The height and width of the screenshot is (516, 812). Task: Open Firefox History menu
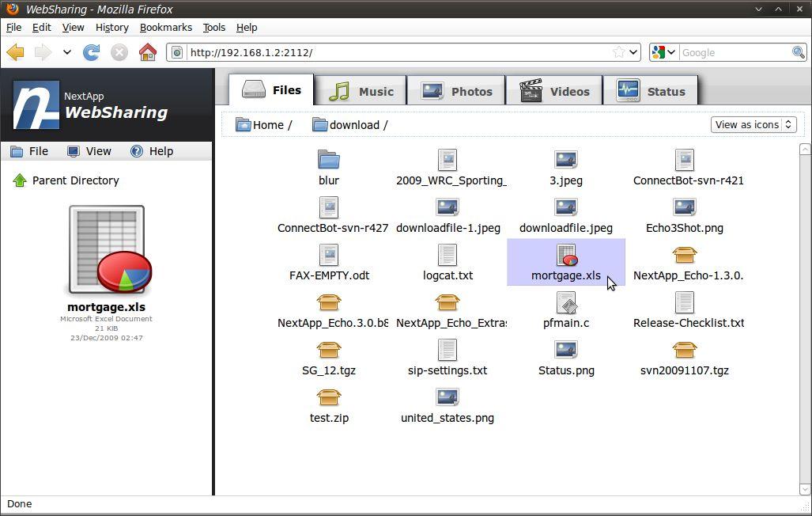point(111,28)
